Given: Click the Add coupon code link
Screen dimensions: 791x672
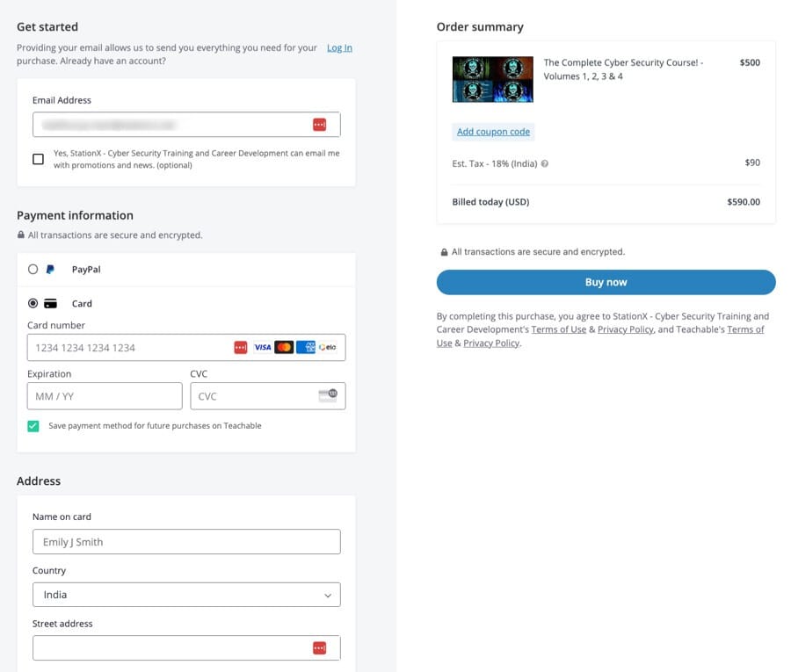Looking at the screenshot, I should 493,132.
